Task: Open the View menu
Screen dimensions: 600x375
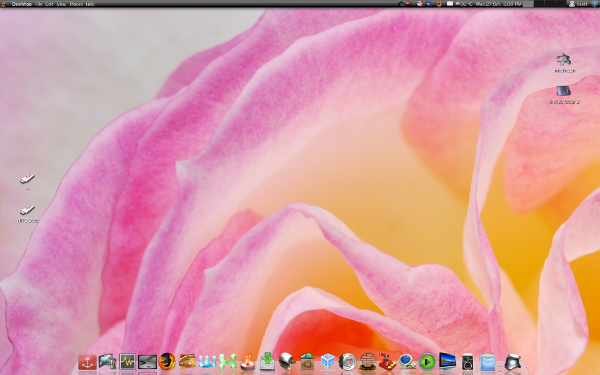Action: [61, 4]
